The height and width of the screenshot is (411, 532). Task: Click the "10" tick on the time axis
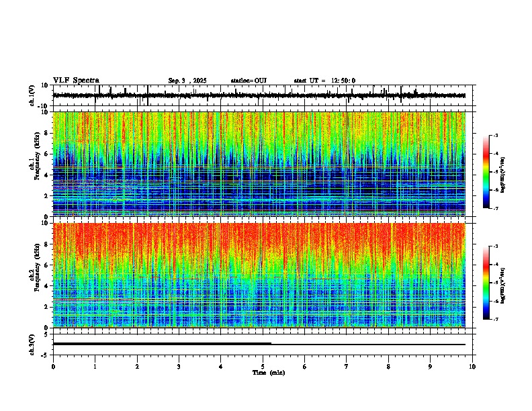[472, 367]
